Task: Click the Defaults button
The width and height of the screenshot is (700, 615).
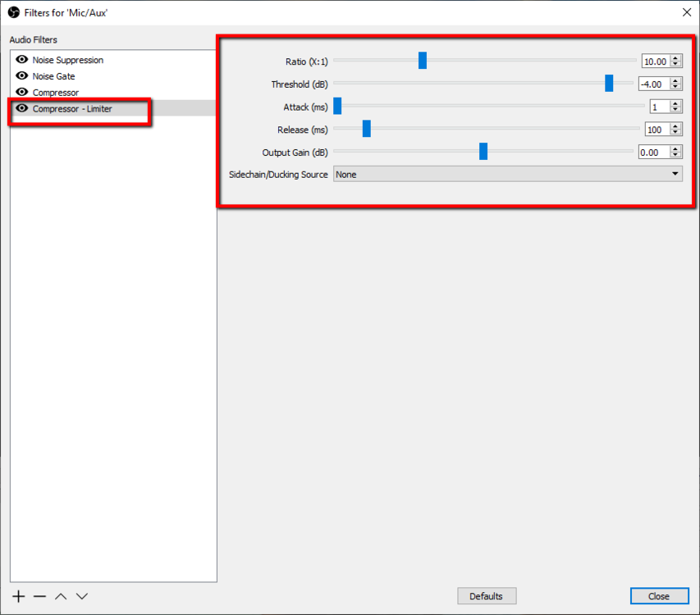Action: 487,596
